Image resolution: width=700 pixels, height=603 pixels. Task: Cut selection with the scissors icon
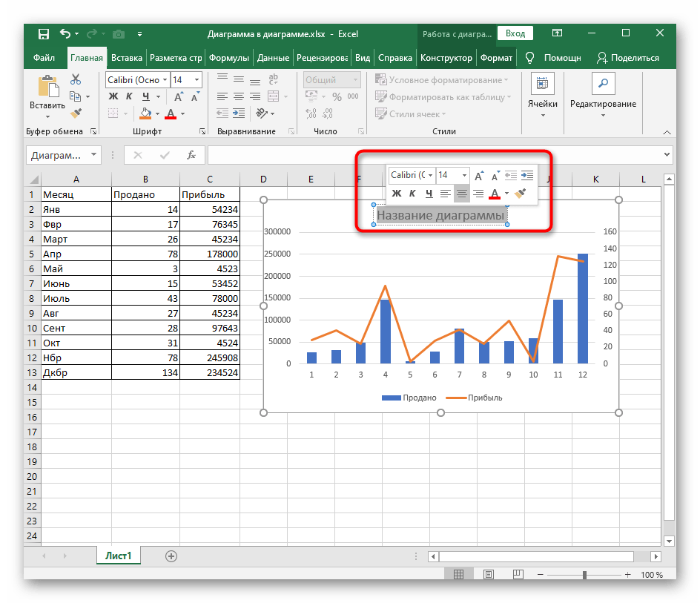76,79
